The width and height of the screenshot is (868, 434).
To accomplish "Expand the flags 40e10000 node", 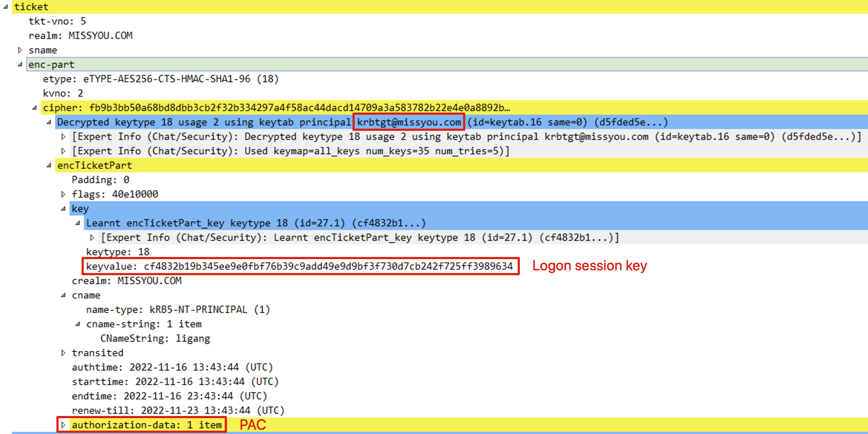I will (63, 194).
